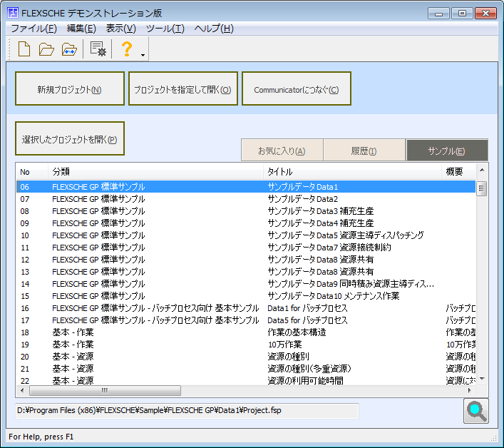The image size is (504, 448).
Task: Select row 10 サンプルデータ Data5 資源主導ディスパッチング
Action: pyautogui.click(x=346, y=235)
